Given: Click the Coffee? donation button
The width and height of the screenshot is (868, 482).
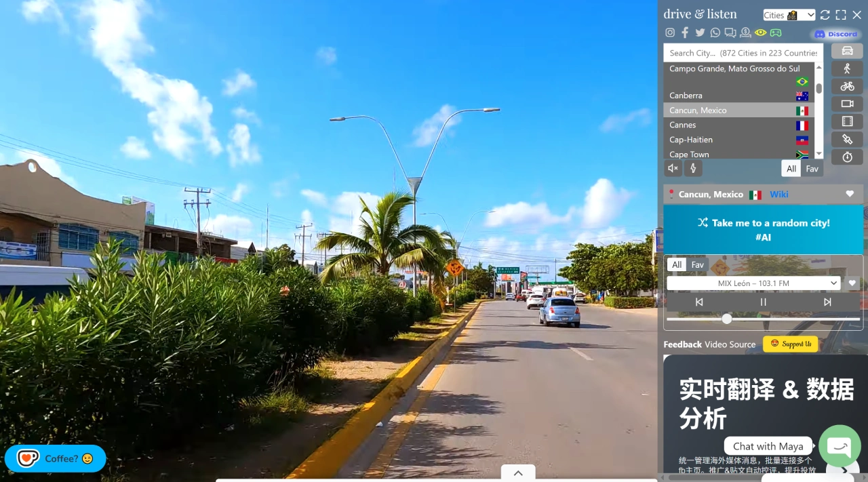Looking at the screenshot, I should 56,459.
